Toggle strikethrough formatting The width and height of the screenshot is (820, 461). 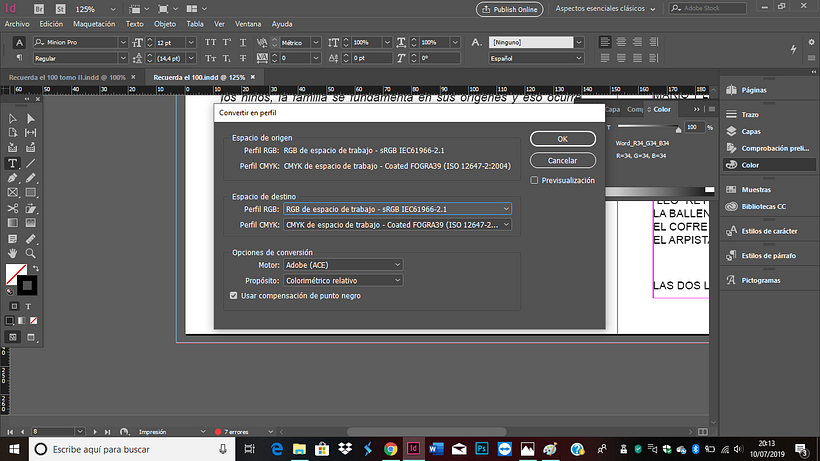(x=243, y=58)
